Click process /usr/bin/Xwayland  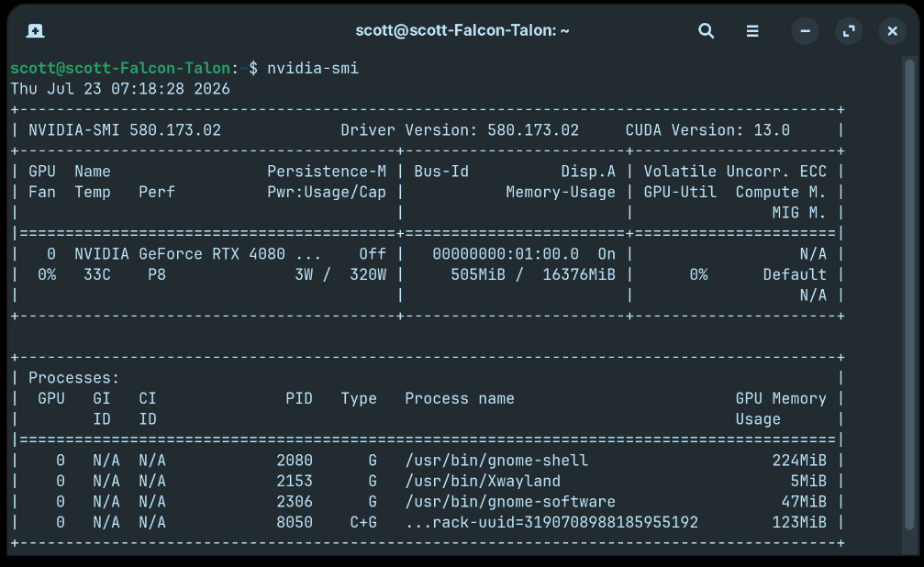tap(483, 481)
